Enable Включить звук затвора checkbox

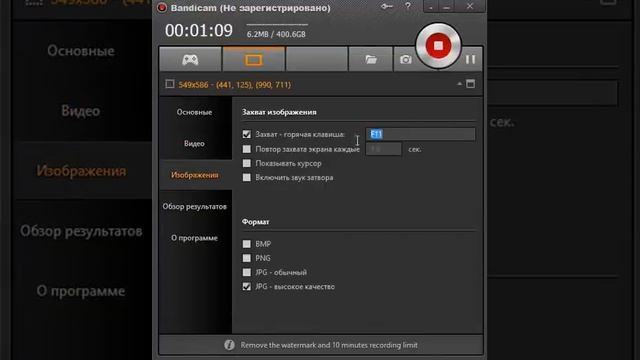point(247,178)
